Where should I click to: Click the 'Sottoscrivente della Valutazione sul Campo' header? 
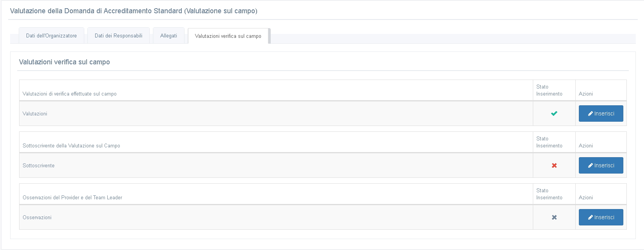(x=71, y=145)
